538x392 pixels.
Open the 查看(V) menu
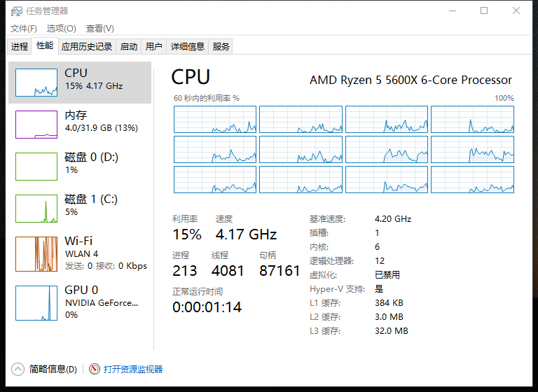click(x=99, y=29)
